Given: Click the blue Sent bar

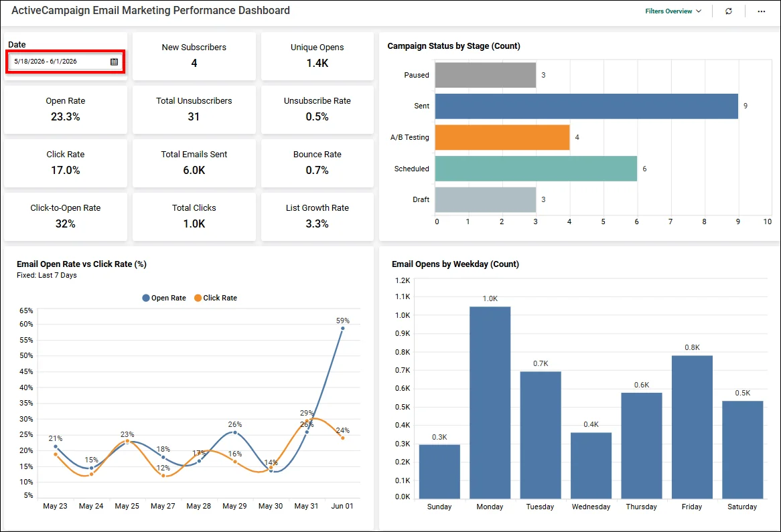Looking at the screenshot, I should point(586,106).
